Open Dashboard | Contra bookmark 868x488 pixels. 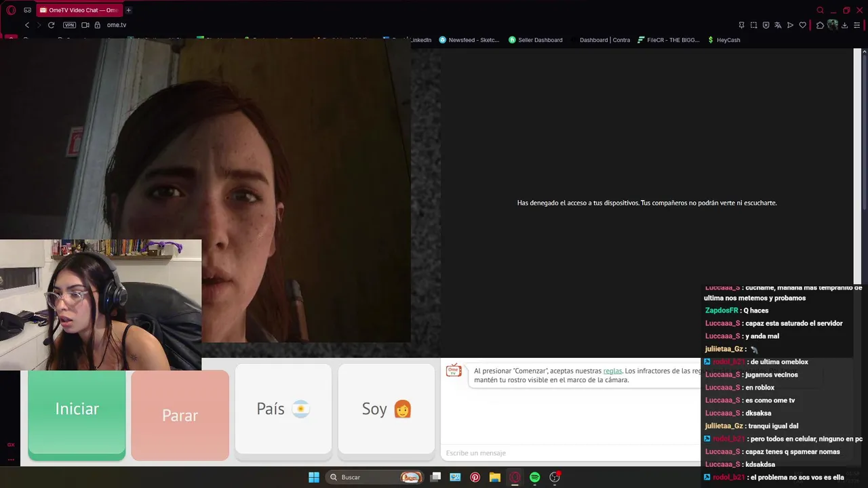tap(601, 40)
